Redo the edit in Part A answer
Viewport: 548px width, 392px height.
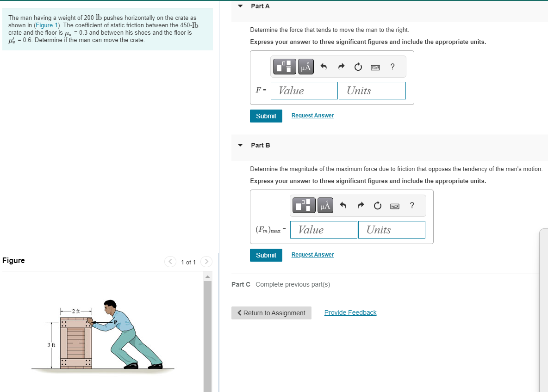[x=341, y=66]
